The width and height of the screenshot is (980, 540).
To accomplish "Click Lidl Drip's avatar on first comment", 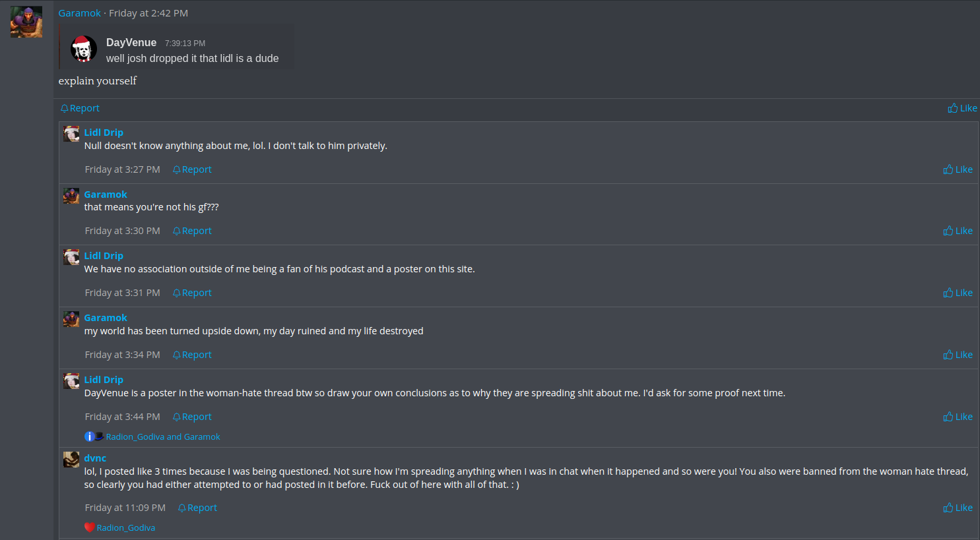I will pos(71,134).
